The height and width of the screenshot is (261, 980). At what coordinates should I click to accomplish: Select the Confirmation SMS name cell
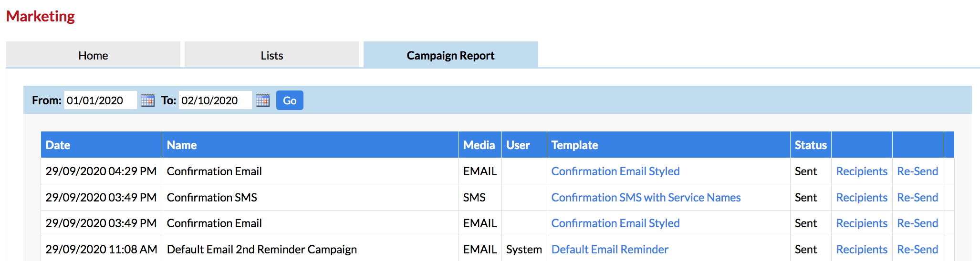pyautogui.click(x=310, y=198)
